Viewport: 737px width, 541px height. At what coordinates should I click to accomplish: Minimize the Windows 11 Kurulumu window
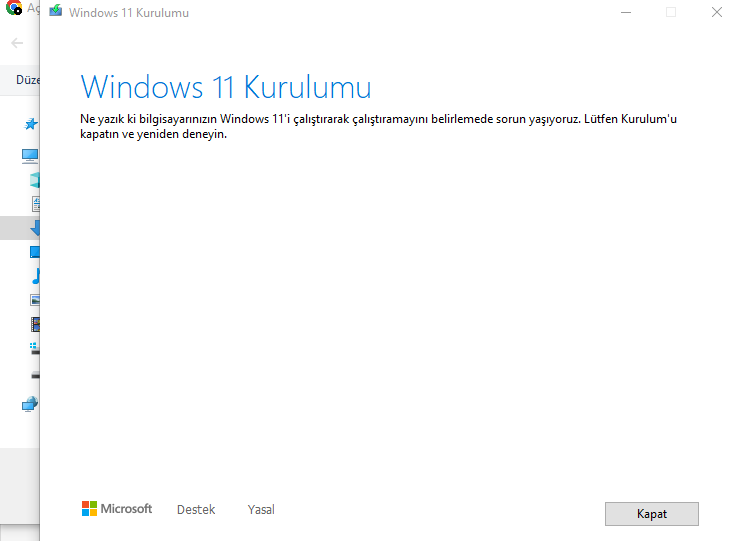click(x=626, y=13)
